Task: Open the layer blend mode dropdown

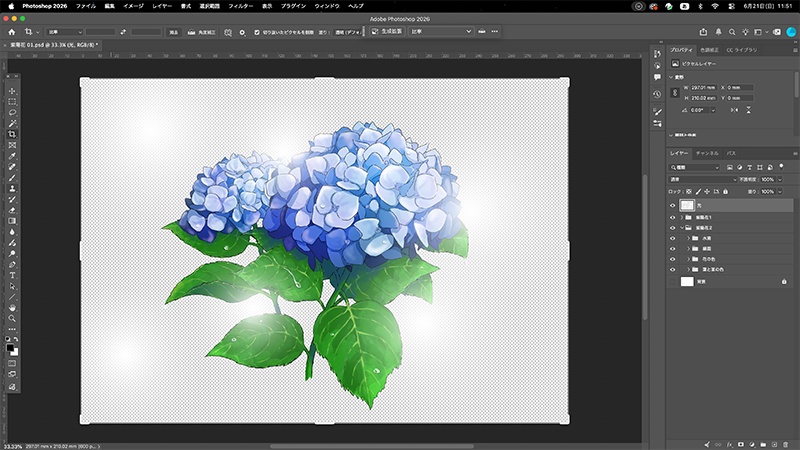Action: click(x=703, y=180)
